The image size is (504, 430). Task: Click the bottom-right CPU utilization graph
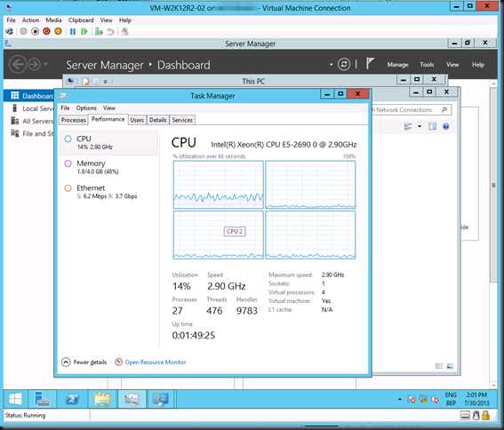[x=310, y=235]
